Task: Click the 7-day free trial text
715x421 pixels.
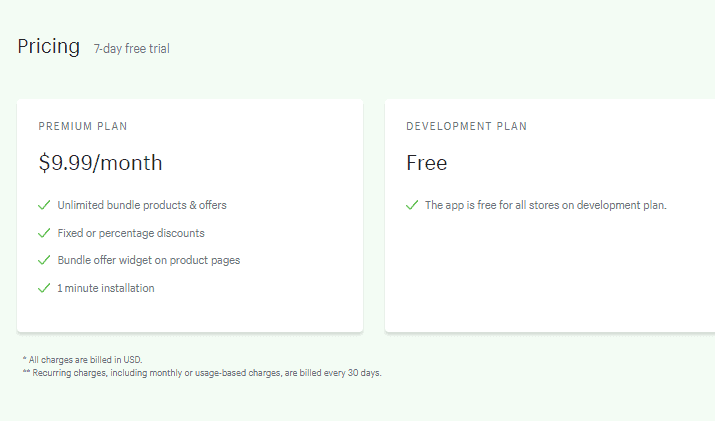Action: [132, 48]
